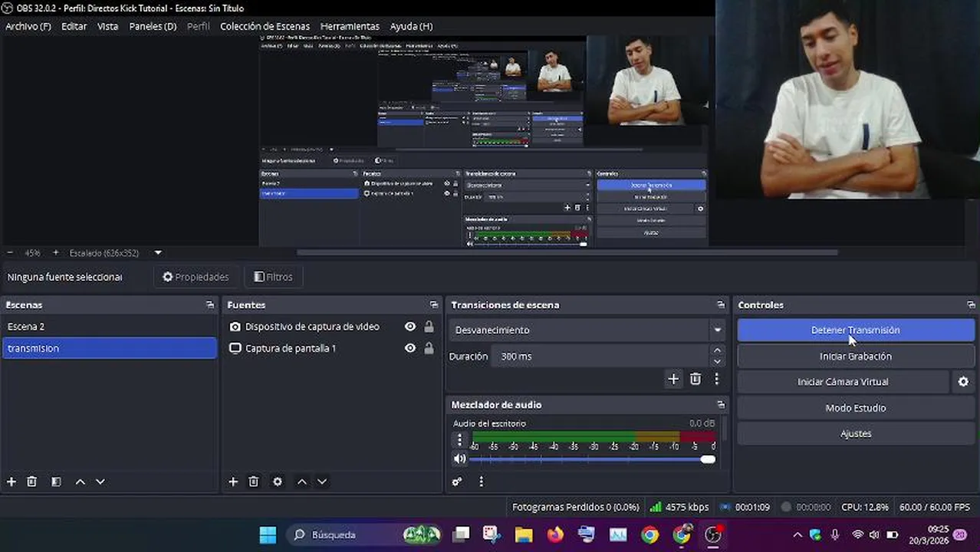Lock Captura de pantalla 1 source
Screen dimensions: 980x552
pos(429,348)
